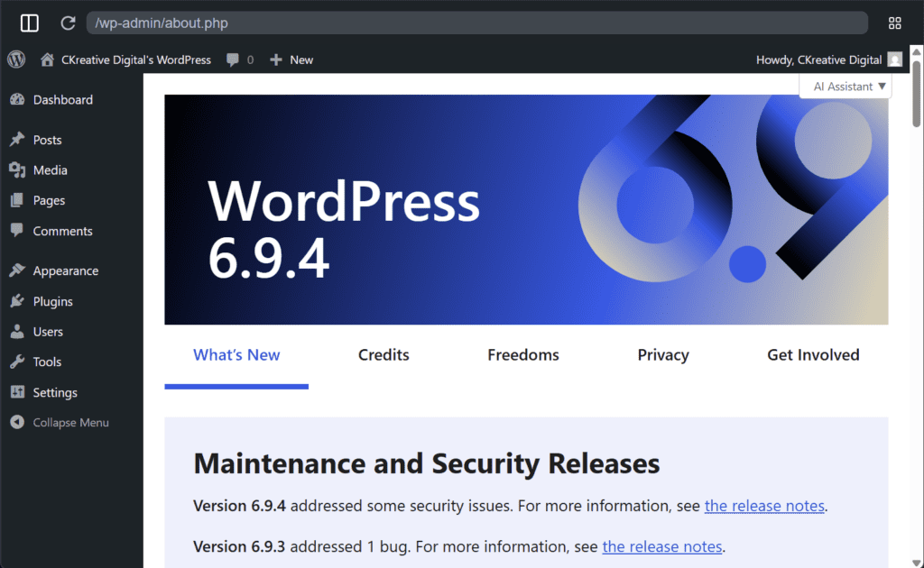
Task: Switch to the Credits tab
Action: (383, 354)
